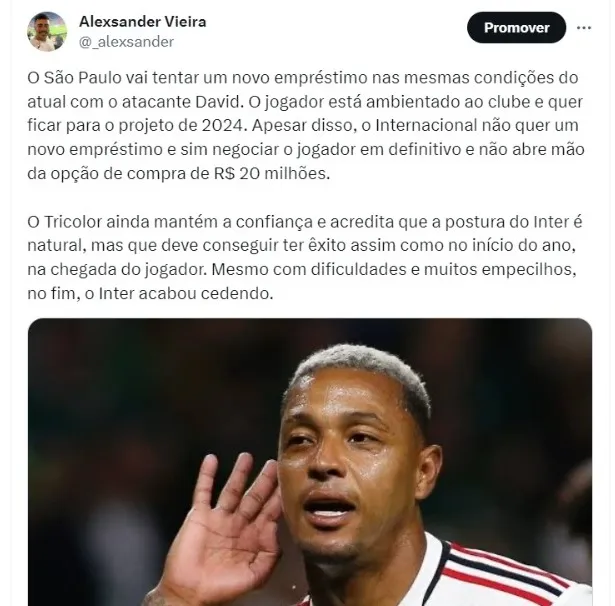Click the name David in the tweet text

(217, 102)
